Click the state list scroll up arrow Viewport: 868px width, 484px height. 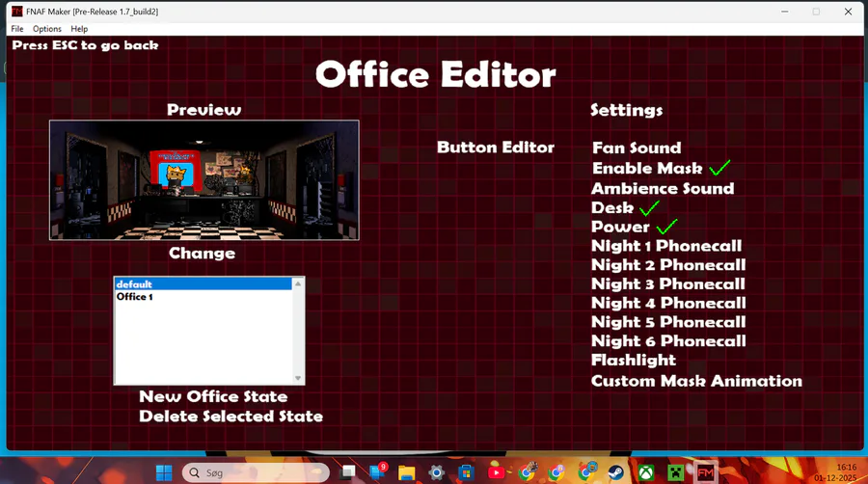[x=298, y=283]
